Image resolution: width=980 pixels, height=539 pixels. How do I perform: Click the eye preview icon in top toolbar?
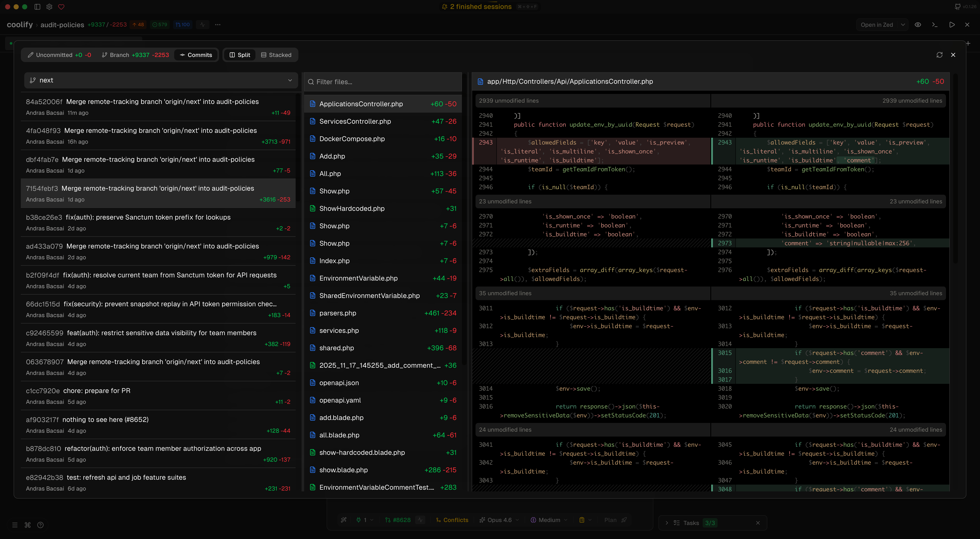point(918,24)
